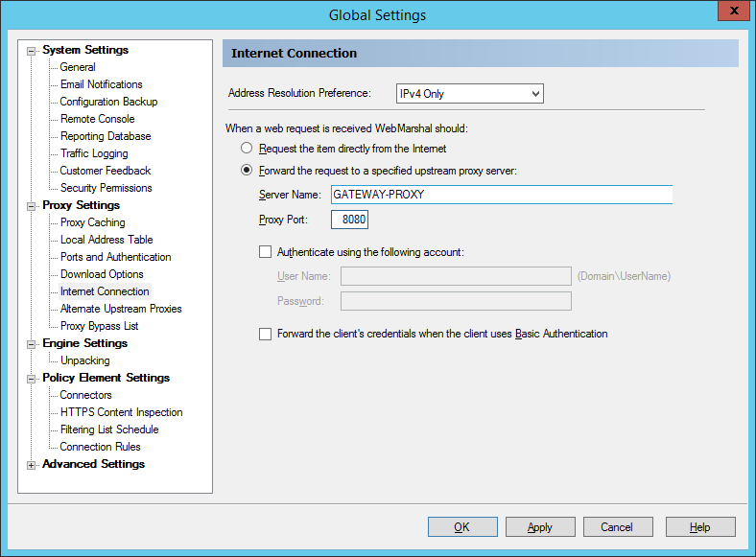This screenshot has height=557, width=756.
Task: Select Forward to upstream proxy server option
Action: (x=247, y=171)
